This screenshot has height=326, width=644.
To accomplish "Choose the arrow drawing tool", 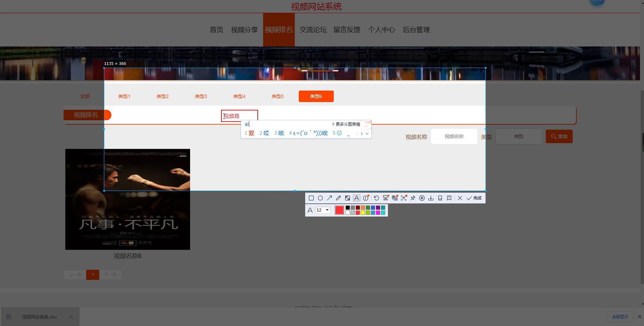I will pyautogui.click(x=329, y=198).
